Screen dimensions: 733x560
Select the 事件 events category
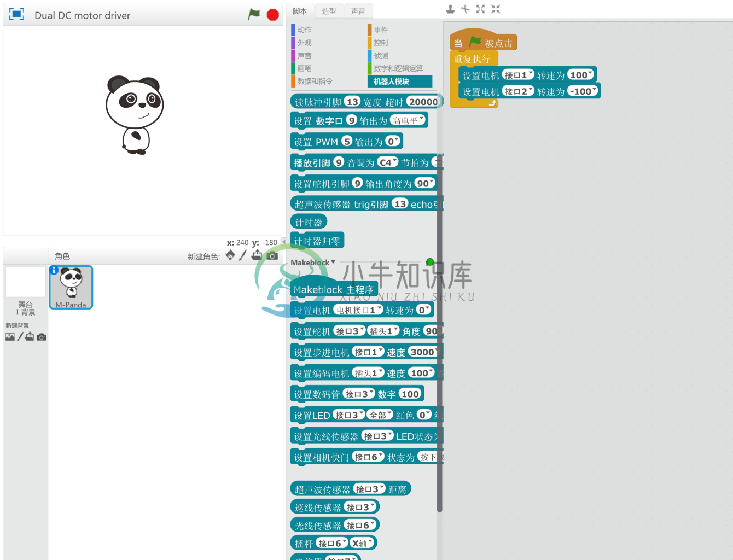pyautogui.click(x=381, y=30)
